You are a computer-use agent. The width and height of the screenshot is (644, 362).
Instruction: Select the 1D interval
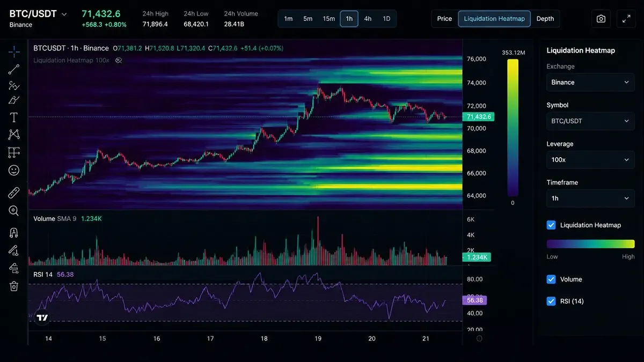386,19
